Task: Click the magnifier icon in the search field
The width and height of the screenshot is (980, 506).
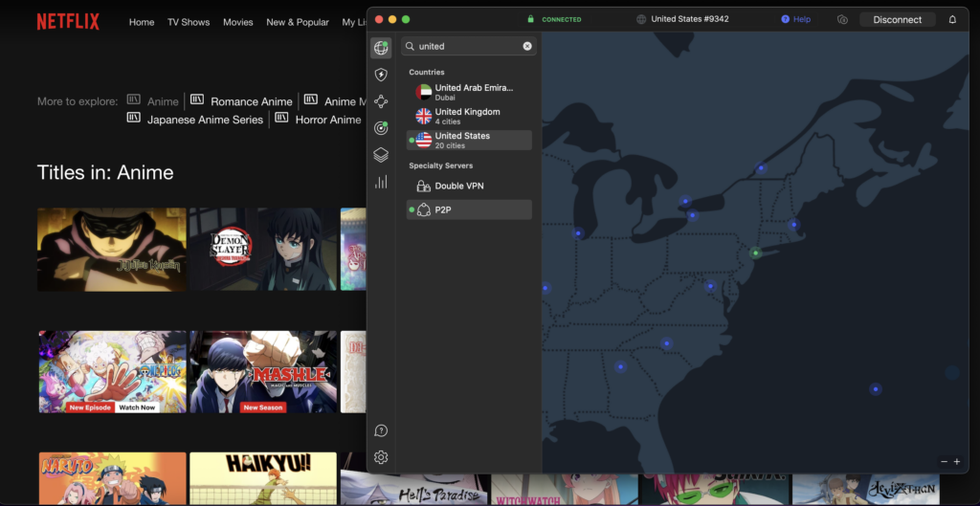Action: click(410, 46)
